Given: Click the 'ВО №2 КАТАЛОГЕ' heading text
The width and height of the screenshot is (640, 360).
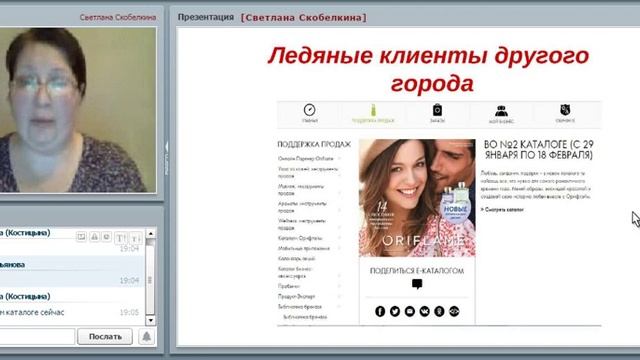Looking at the screenshot, I should point(538,150).
